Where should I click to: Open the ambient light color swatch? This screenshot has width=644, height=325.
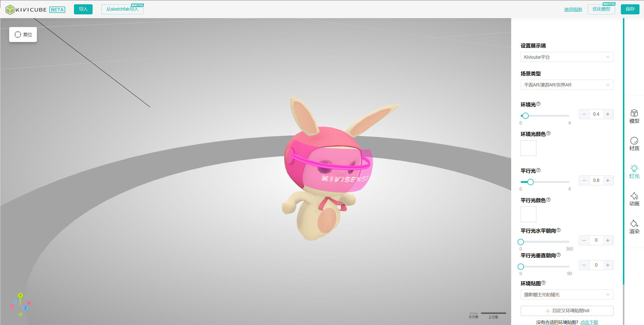[528, 148]
